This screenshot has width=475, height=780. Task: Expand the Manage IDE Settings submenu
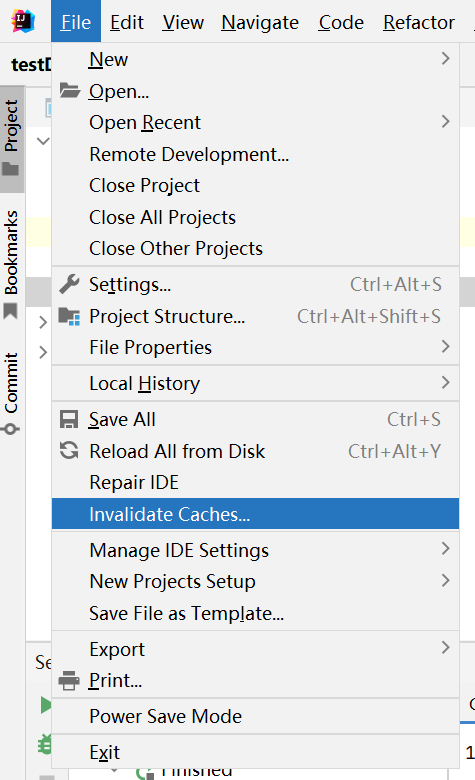pos(255,550)
